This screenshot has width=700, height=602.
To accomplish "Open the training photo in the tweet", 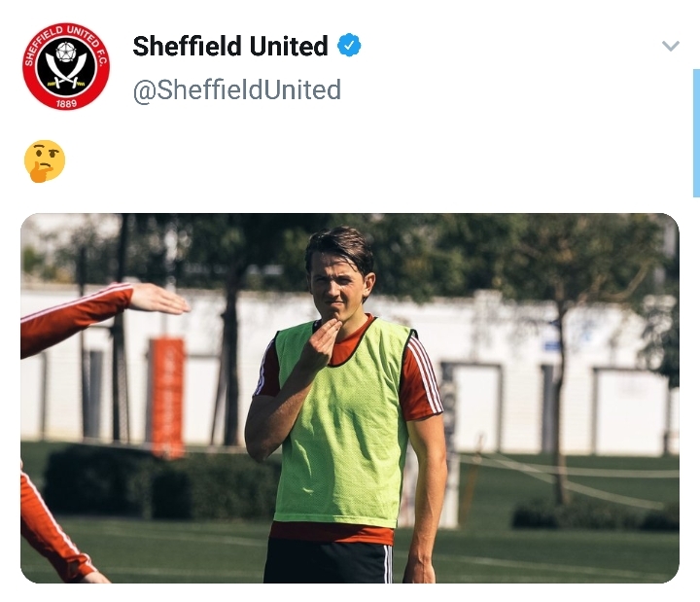I will [x=350, y=398].
